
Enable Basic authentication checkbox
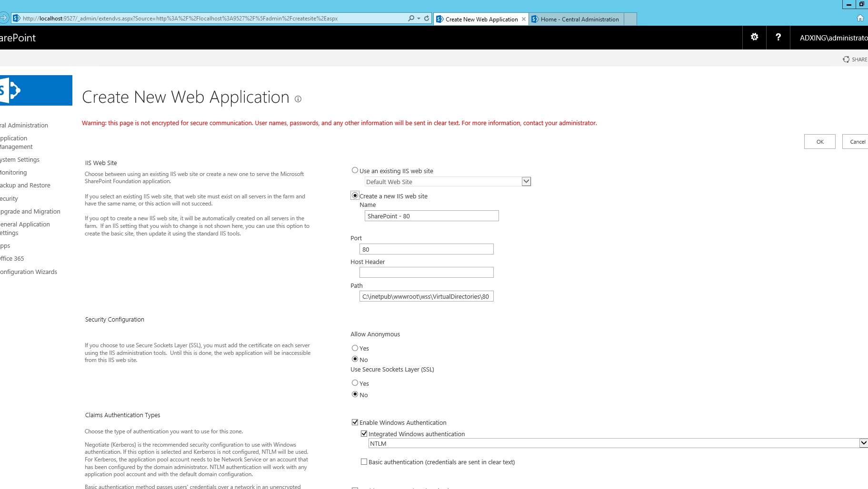pos(364,462)
